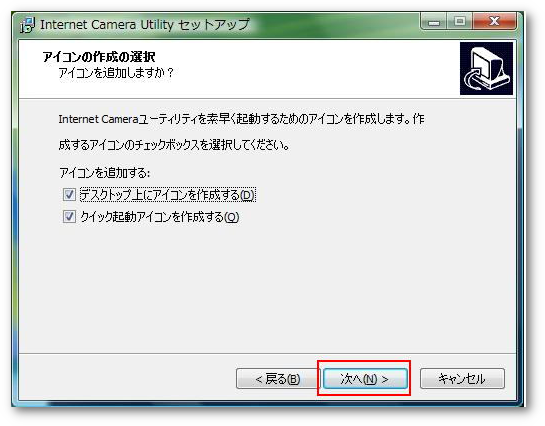Click the empty gray area below the checkboxes
The height and width of the screenshot is (426, 545).
[268, 288]
